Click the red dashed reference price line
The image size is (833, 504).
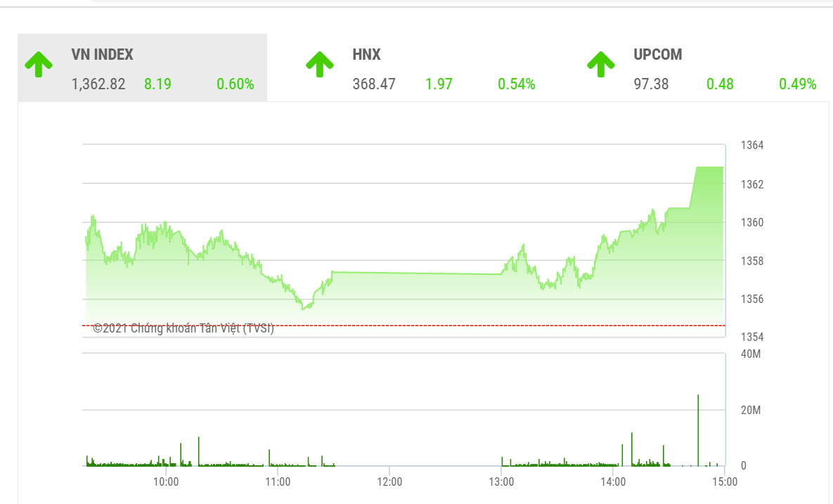tap(492, 325)
